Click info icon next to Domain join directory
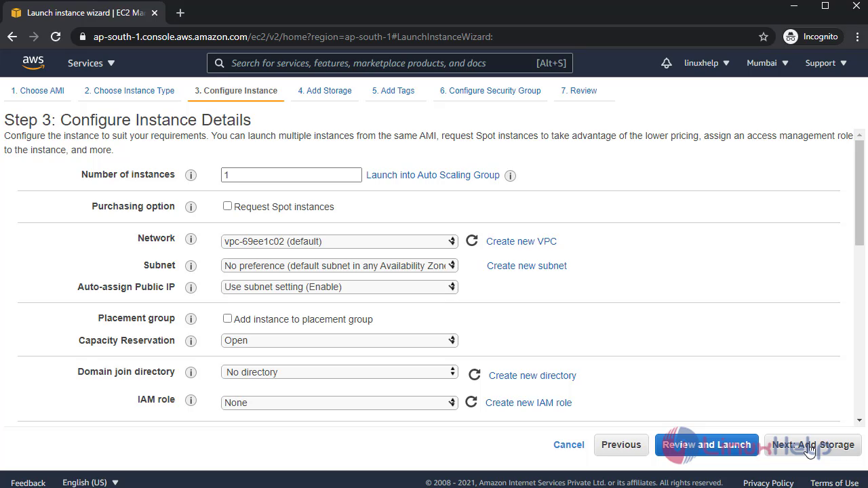The image size is (868, 488). (191, 372)
